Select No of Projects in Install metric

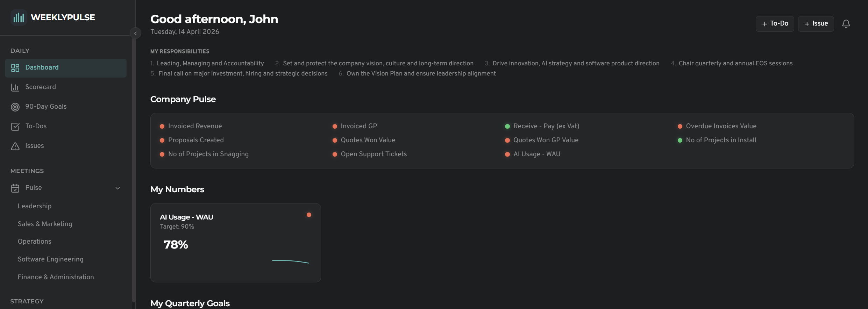point(721,140)
